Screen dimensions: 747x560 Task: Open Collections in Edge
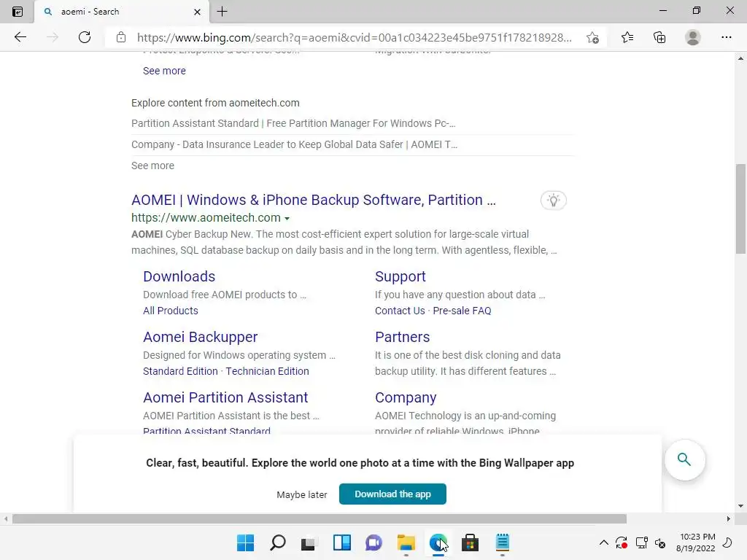tap(659, 37)
